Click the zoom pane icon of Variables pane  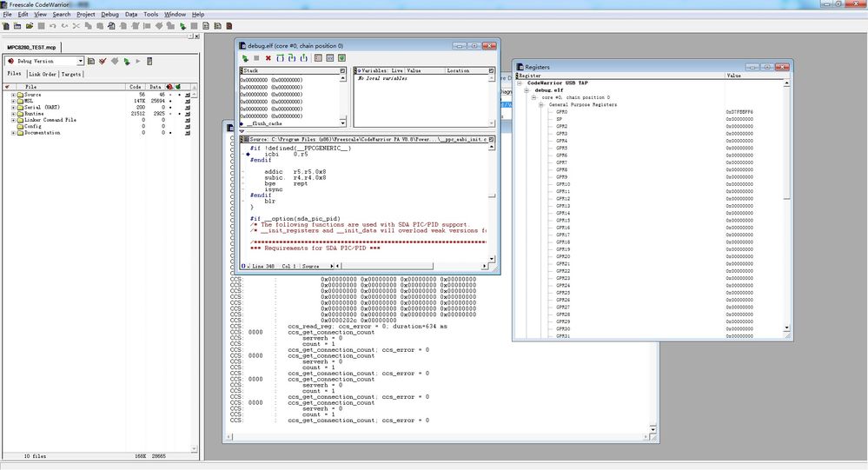pyautogui.click(x=491, y=71)
